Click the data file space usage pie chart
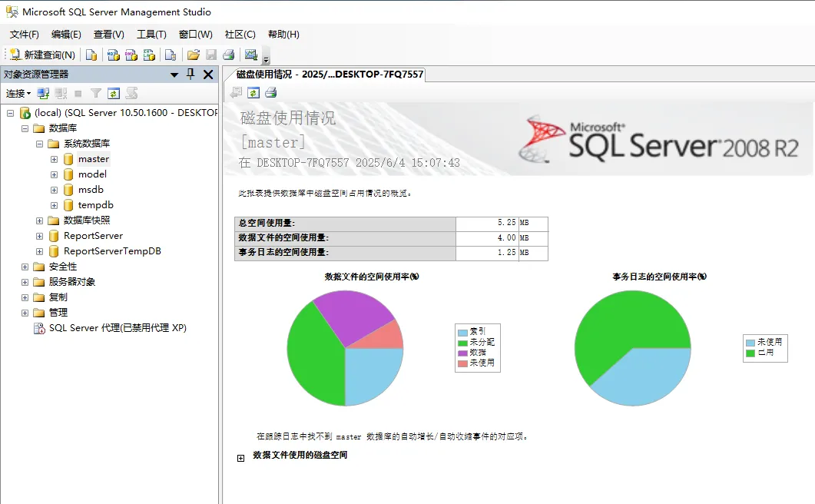Viewport: 815px width, 504px height. click(345, 348)
